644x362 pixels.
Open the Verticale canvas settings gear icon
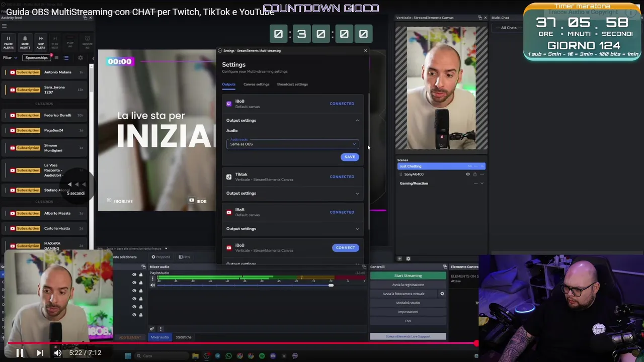click(x=408, y=259)
